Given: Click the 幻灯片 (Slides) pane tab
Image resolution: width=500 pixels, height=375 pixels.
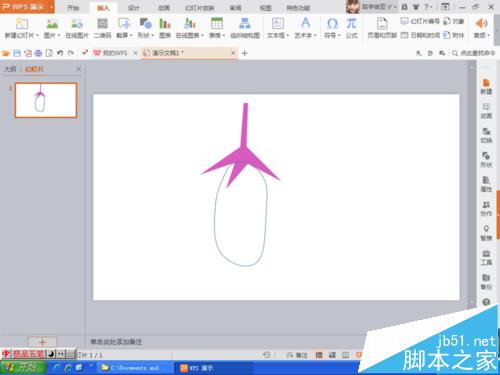Looking at the screenshot, I should 34,69.
